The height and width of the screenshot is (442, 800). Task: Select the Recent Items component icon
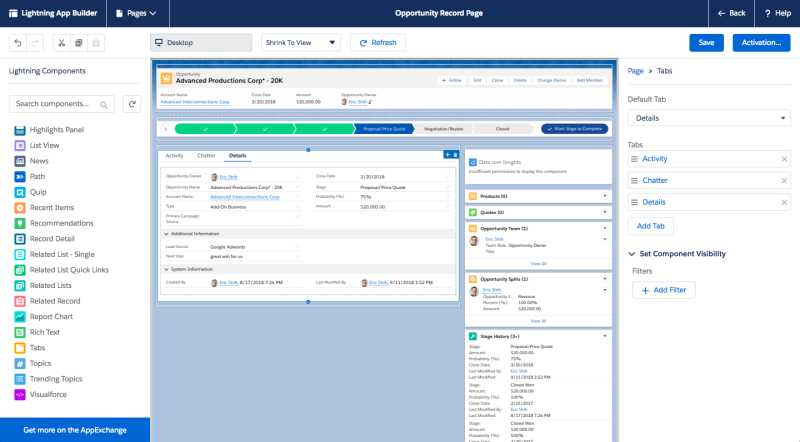[x=20, y=208]
